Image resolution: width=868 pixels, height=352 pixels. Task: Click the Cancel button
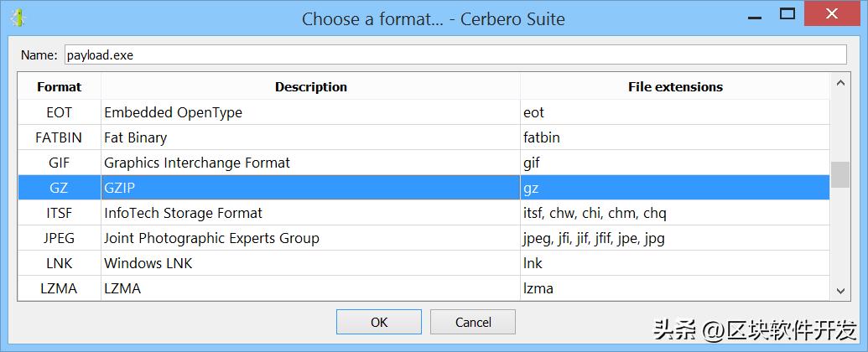tap(473, 322)
